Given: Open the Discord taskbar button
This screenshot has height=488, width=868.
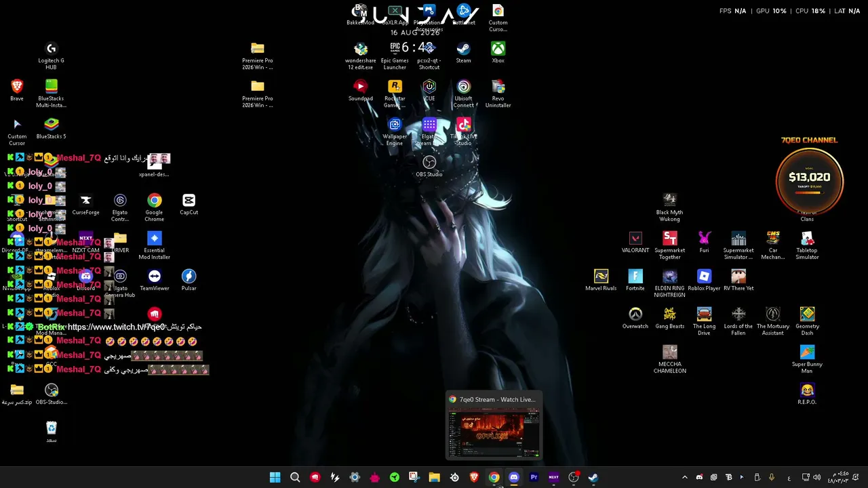Looking at the screenshot, I should point(513,477).
